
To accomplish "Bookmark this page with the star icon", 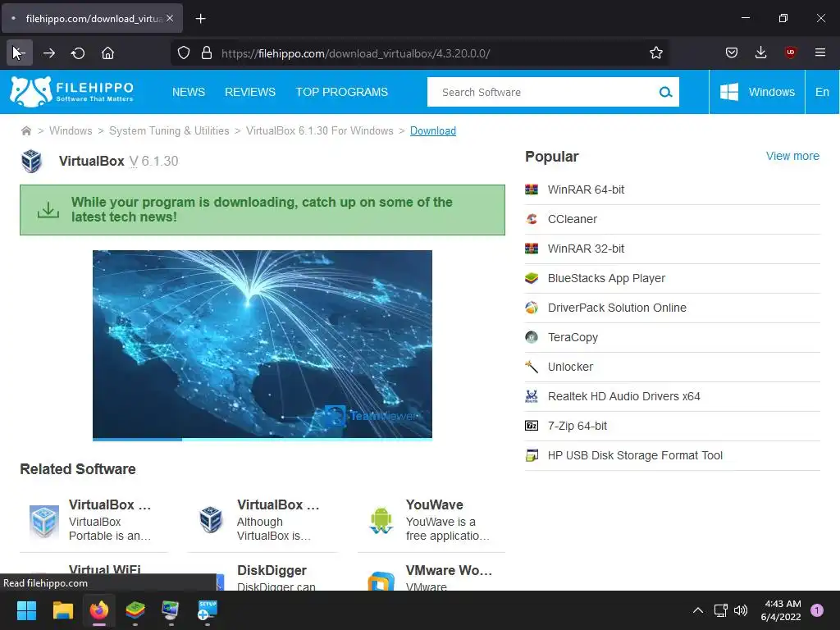I will point(655,53).
